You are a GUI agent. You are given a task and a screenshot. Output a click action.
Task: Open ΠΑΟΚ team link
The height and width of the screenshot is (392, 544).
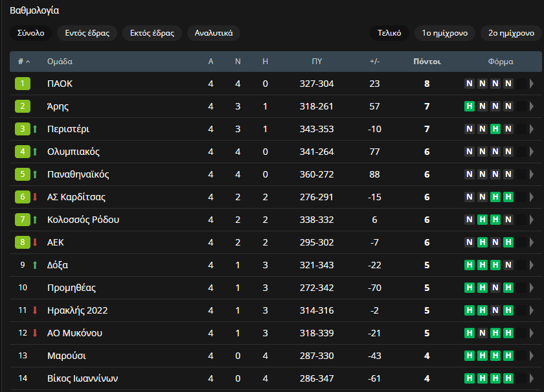60,84
